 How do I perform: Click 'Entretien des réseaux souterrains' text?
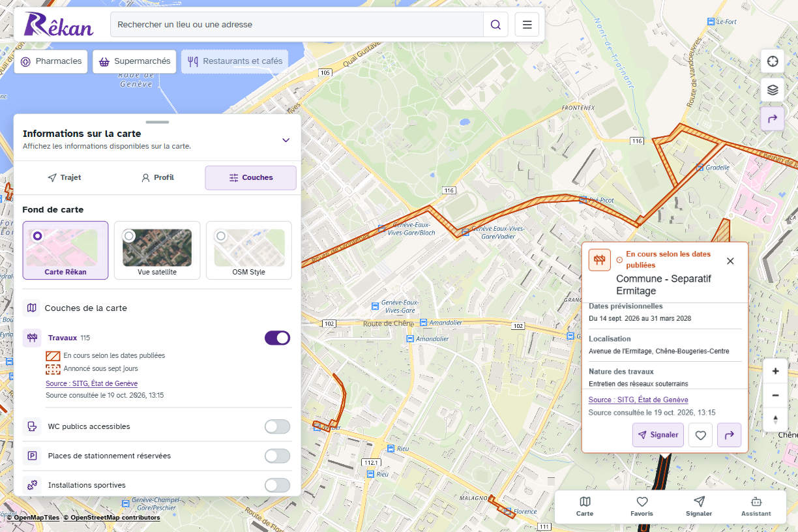638,383
